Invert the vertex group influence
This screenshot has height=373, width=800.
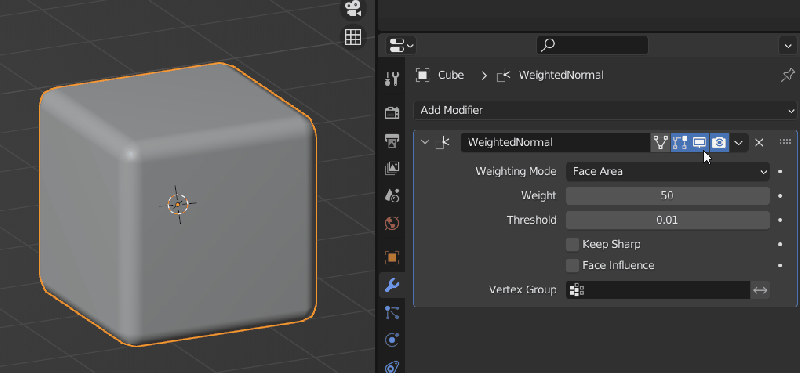pyautogui.click(x=760, y=290)
